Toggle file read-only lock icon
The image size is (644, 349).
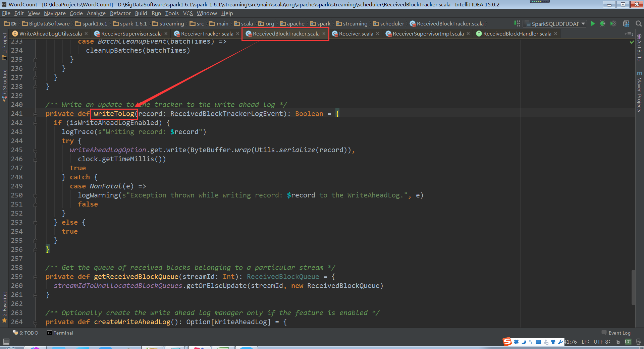(x=618, y=342)
